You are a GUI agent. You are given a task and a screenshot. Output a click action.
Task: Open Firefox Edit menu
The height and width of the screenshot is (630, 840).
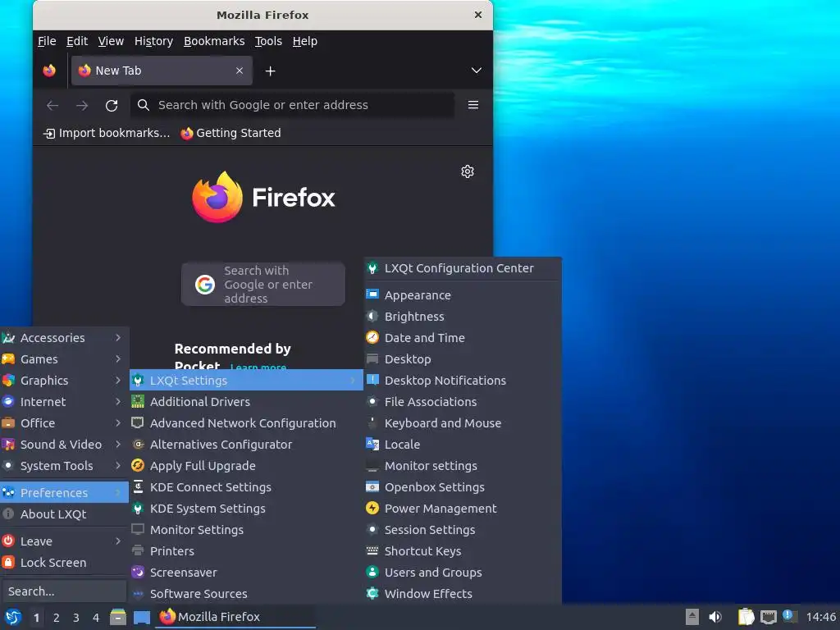pyautogui.click(x=77, y=41)
